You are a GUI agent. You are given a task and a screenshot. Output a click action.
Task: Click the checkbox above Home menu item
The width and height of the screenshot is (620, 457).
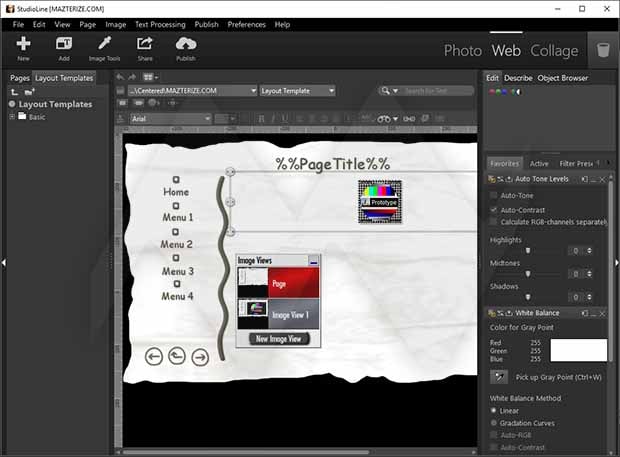[176, 179]
